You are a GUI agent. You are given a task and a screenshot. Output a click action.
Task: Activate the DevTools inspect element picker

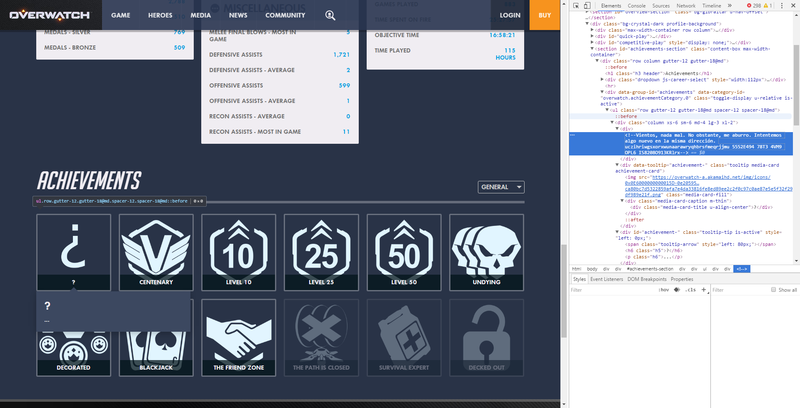[x=576, y=5]
